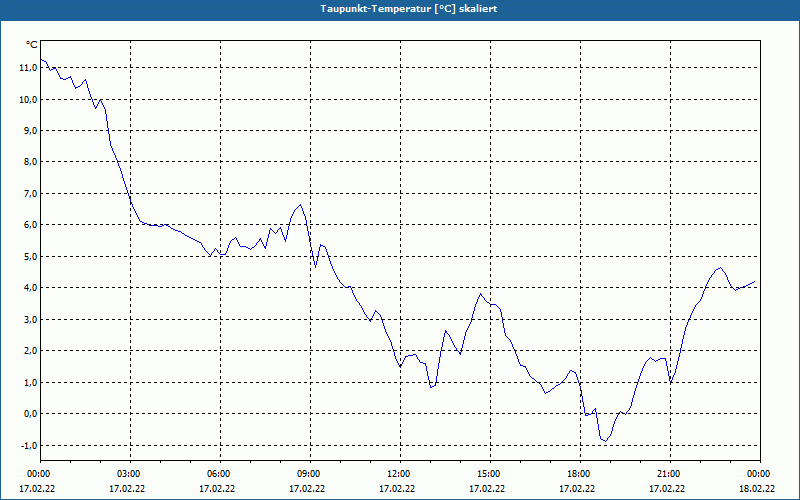The height and width of the screenshot is (500, 800).
Task: Click the 15:00 time label
Action: [490, 474]
